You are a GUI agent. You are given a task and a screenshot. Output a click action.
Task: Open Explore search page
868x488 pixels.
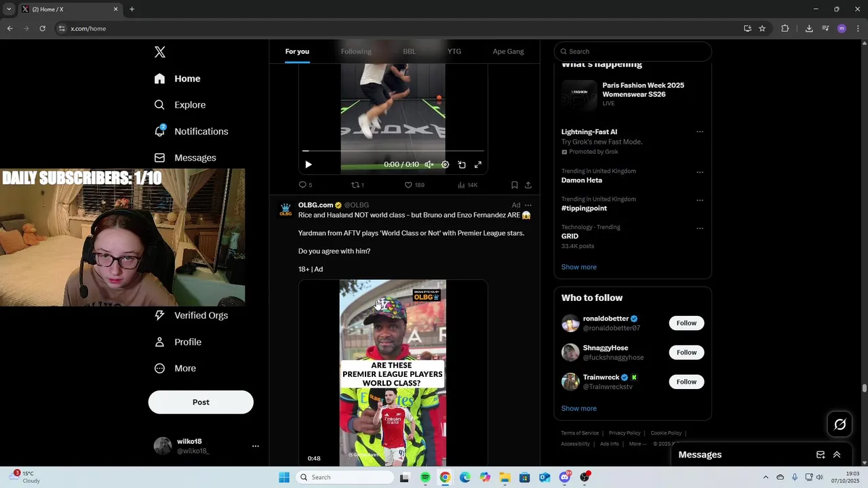tap(180, 105)
